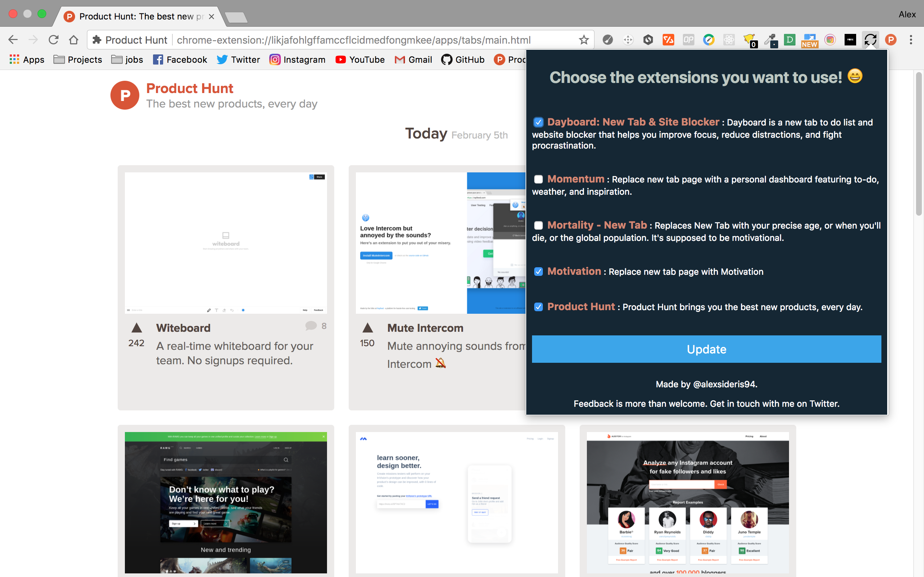This screenshot has height=577, width=924.
Task: Check the Mortality - New Tab extension
Action: (x=538, y=225)
